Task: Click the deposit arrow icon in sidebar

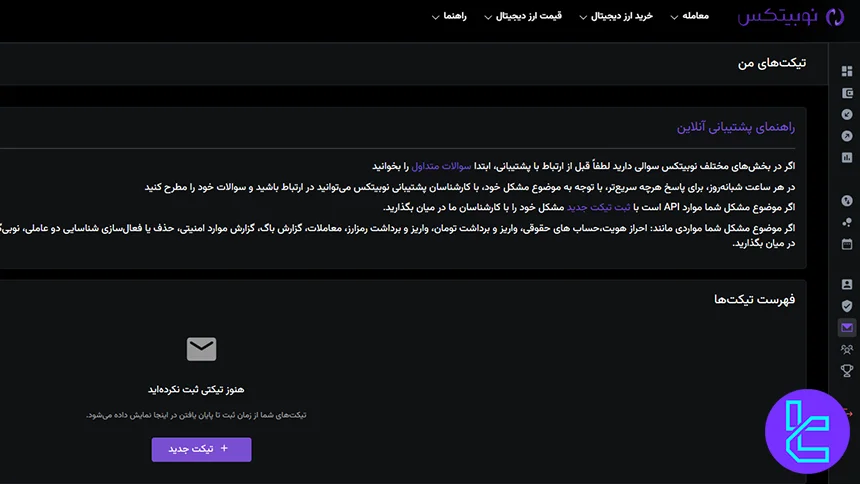Action: tap(847, 114)
